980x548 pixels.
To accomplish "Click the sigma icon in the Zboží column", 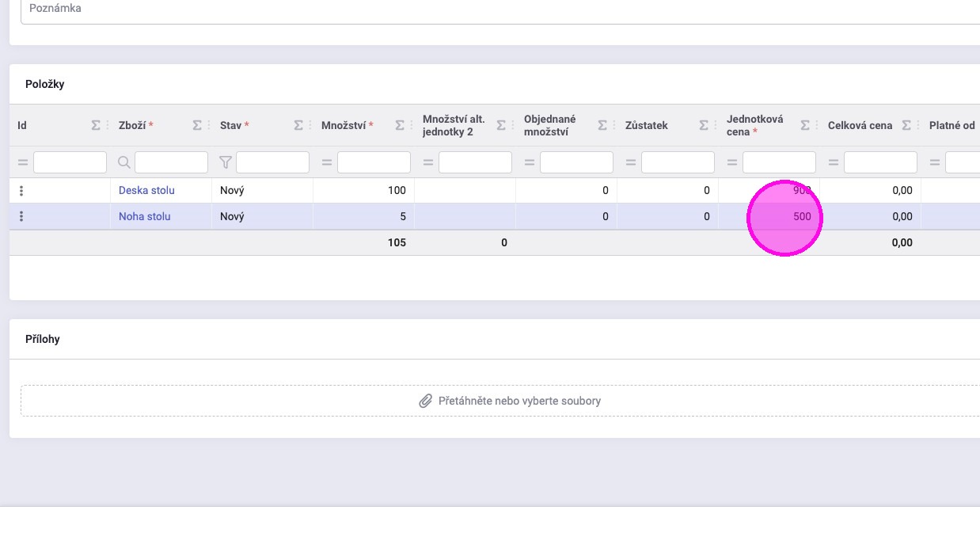I will point(197,125).
